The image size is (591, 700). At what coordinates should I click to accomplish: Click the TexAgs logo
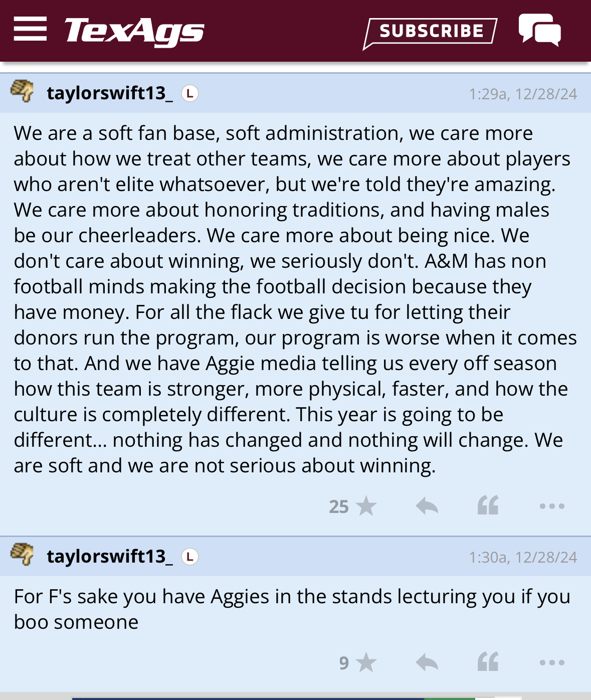pyautogui.click(x=134, y=31)
